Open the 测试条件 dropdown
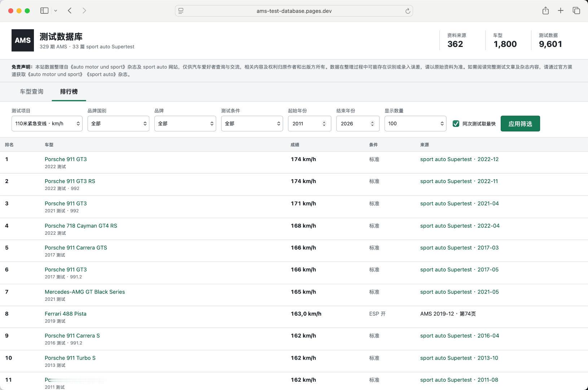The image size is (588, 390). pos(252,123)
